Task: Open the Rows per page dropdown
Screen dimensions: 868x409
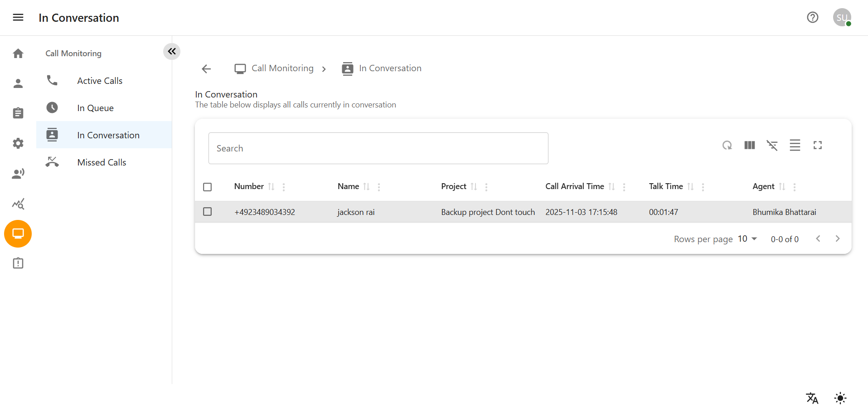Action: click(x=747, y=239)
